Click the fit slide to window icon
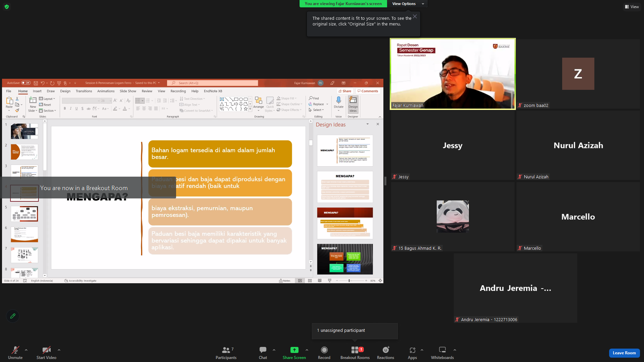 point(380,281)
